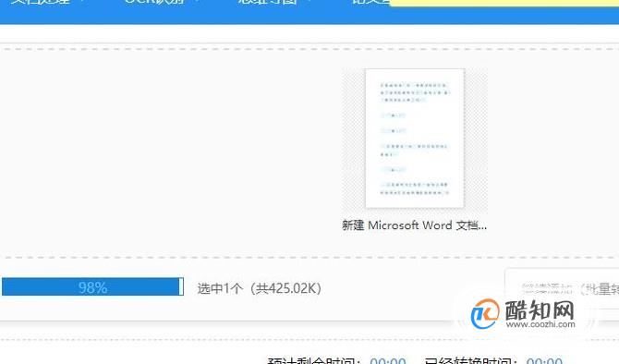This screenshot has height=364, width=619.
Task: Expand the dropdown caret beside 思维导图
Action: 309,1
